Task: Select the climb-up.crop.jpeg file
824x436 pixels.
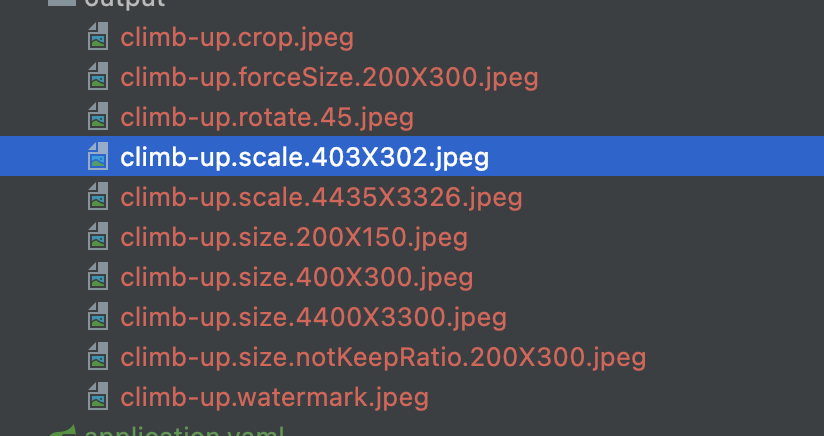Action: click(x=237, y=38)
